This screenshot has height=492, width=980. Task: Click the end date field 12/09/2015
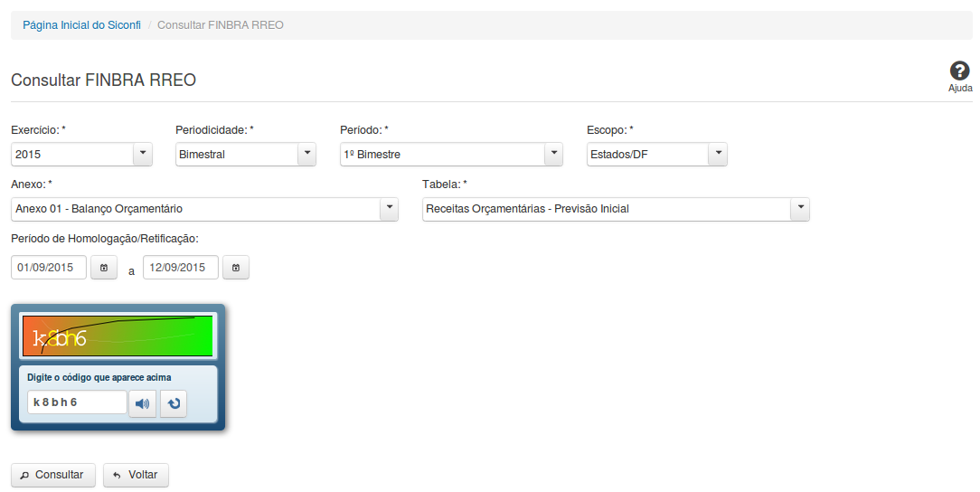point(181,268)
